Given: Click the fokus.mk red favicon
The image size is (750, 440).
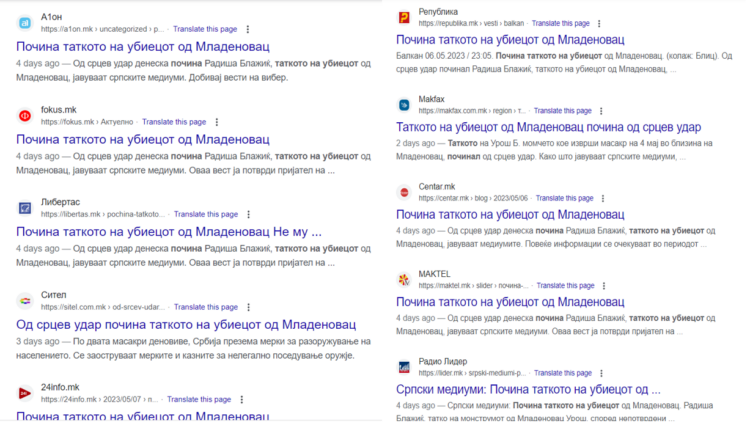Looking at the screenshot, I should pos(24,116).
